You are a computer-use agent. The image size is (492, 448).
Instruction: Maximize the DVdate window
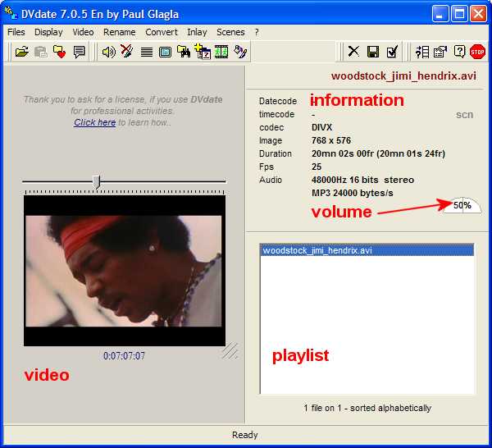click(x=459, y=14)
